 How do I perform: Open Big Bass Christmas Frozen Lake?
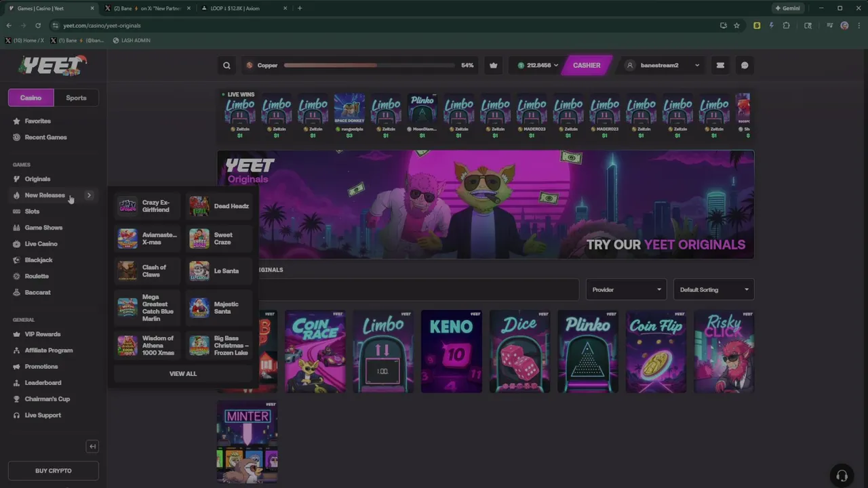pyautogui.click(x=220, y=346)
